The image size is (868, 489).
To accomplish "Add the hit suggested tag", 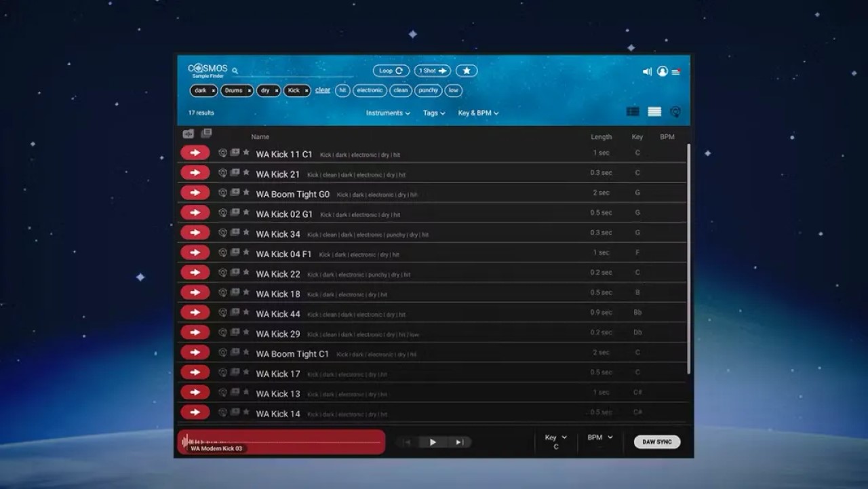I will point(342,90).
